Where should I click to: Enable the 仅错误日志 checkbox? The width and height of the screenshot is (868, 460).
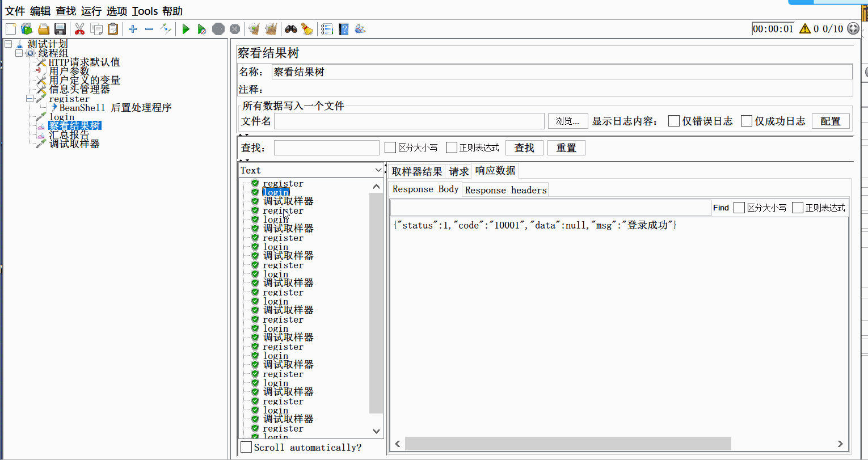pos(674,121)
